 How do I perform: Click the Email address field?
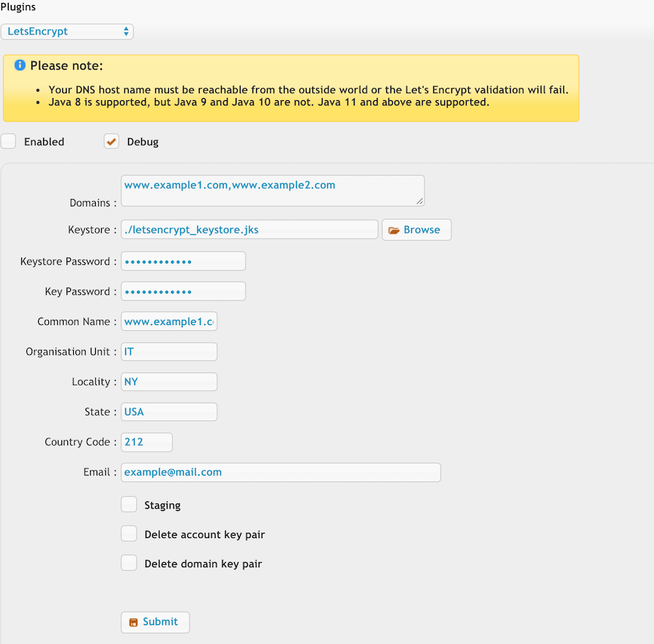[281, 472]
